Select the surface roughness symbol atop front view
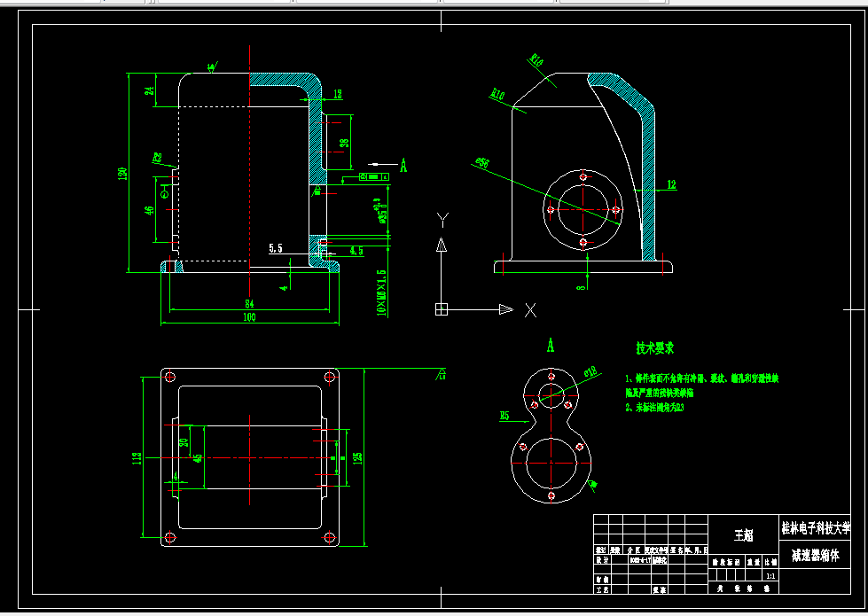This screenshot has width=868, height=616. [212, 67]
